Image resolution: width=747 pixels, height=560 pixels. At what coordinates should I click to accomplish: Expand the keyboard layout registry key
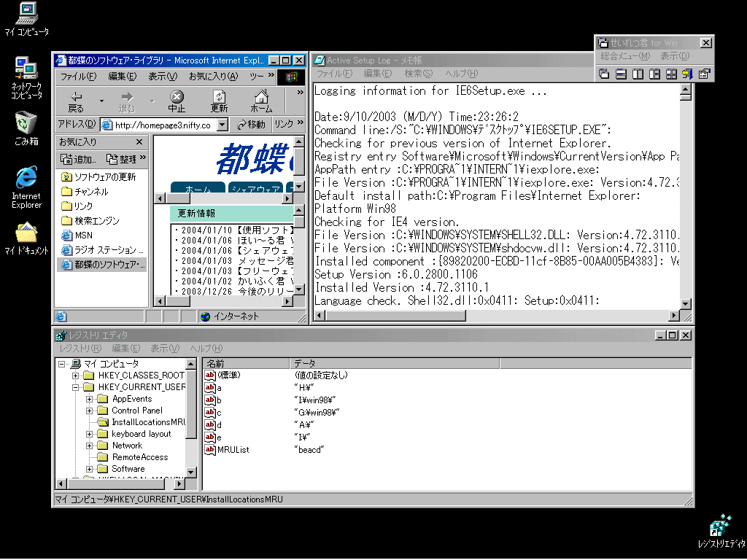pyautogui.click(x=89, y=434)
